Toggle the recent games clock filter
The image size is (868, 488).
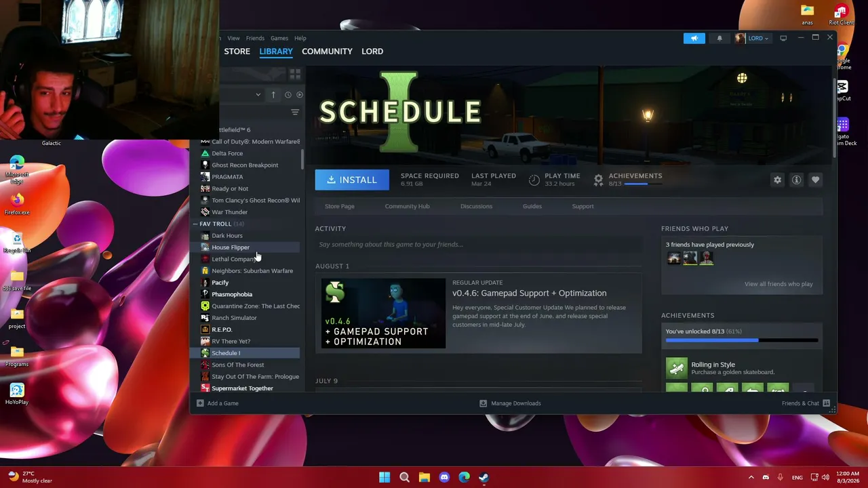(288, 95)
